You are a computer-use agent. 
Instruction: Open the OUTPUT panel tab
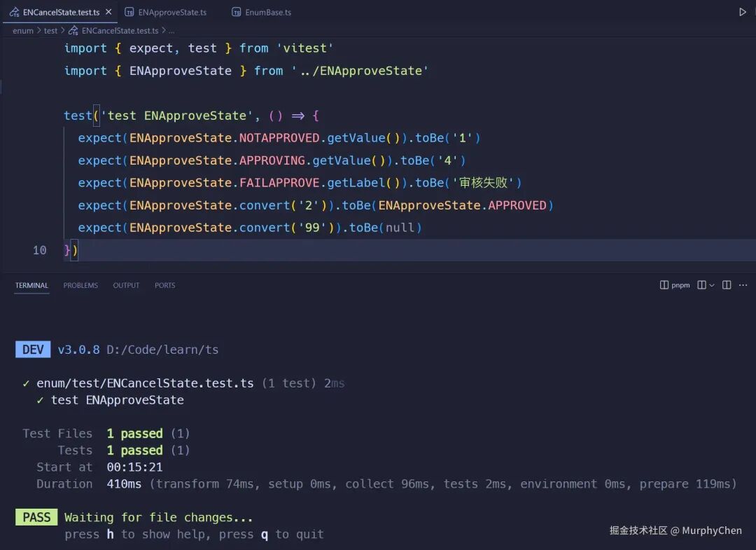[126, 285]
